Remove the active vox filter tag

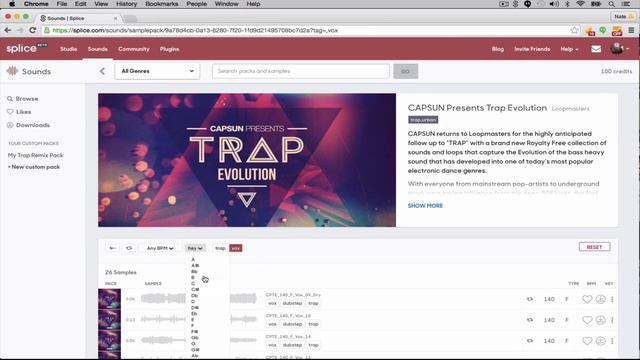[236, 248]
